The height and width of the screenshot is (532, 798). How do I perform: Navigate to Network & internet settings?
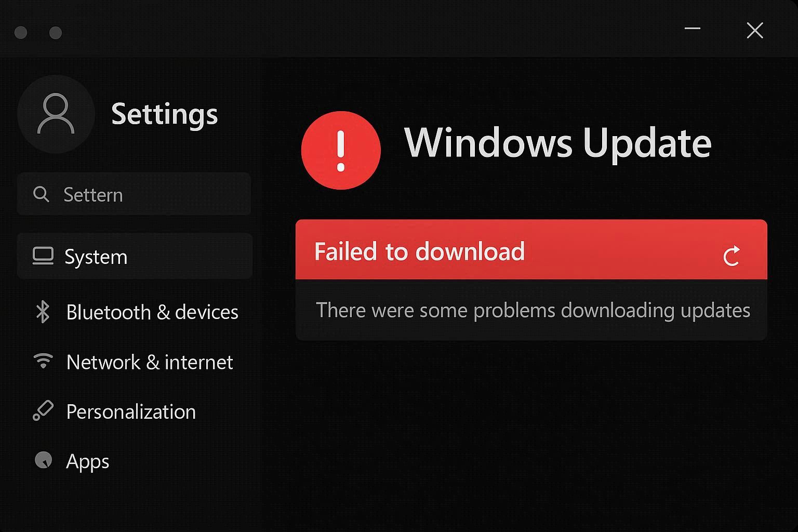(149, 362)
